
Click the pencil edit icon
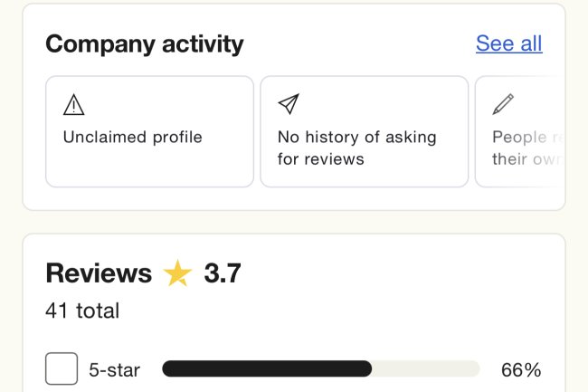(x=503, y=105)
